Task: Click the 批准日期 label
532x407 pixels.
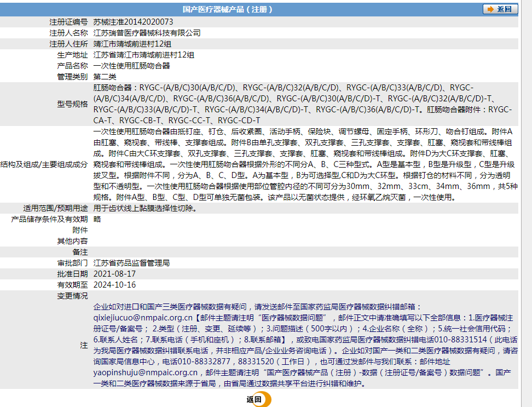Action: (72, 274)
